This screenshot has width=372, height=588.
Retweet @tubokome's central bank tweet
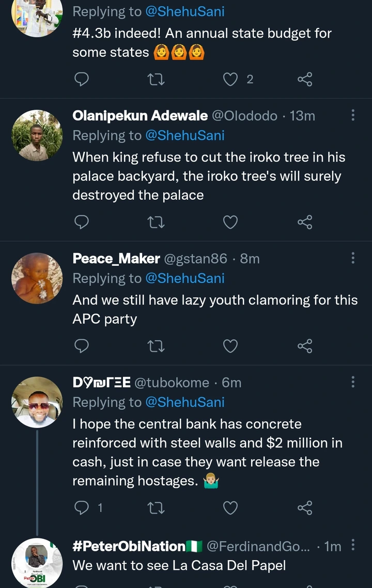pos(156,508)
